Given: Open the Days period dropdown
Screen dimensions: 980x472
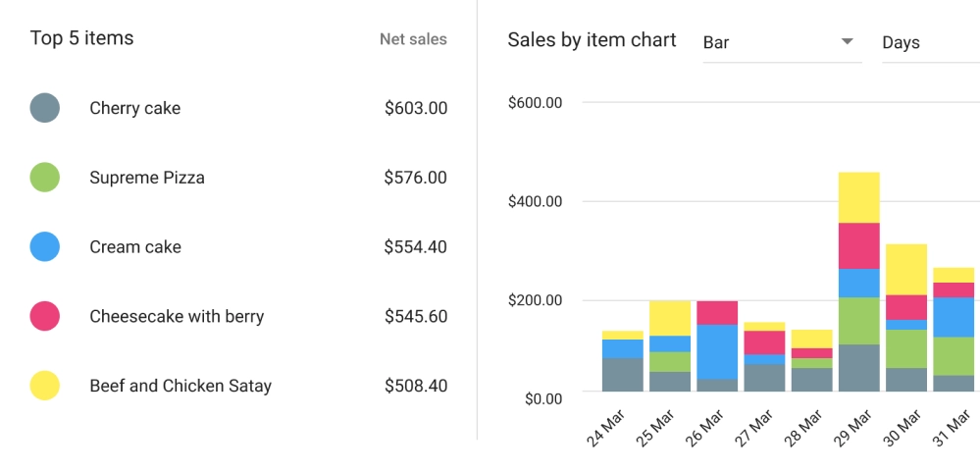Looking at the screenshot, I should (928, 42).
